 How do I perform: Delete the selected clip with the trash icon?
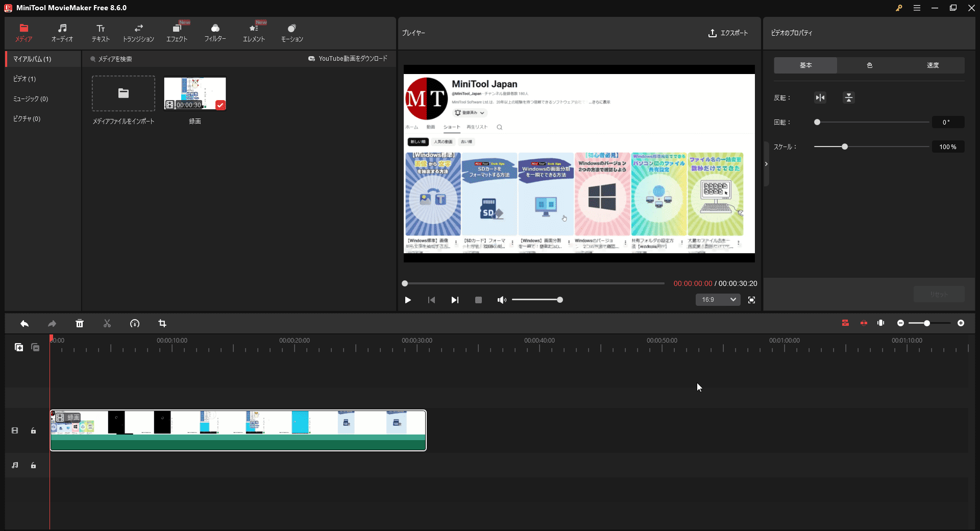tap(80, 323)
